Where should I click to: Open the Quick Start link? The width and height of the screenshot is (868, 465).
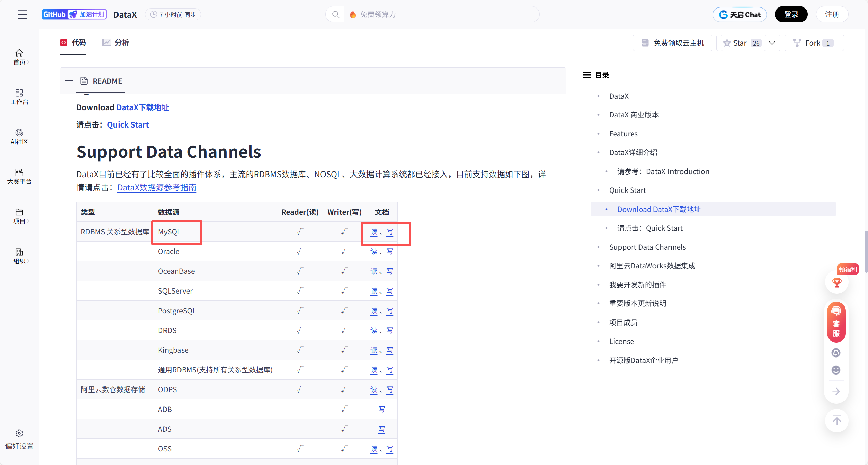click(x=128, y=125)
